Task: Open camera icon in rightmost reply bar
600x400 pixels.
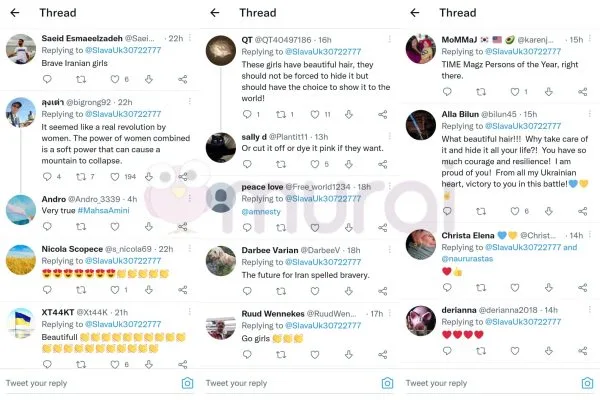Action: pos(587,383)
